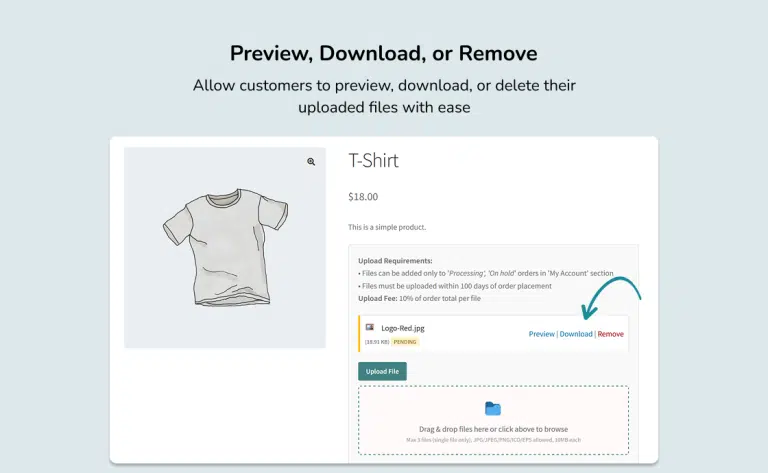Click the teal curved arrow graphic
This screenshot has height=473, width=768.
coord(610,291)
